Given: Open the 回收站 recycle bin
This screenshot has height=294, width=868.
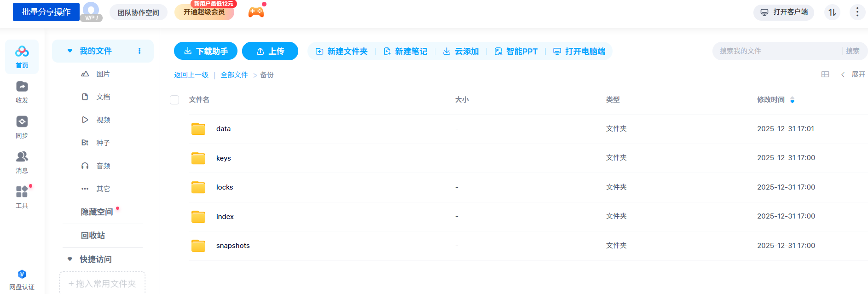Looking at the screenshot, I should pyautogui.click(x=93, y=236).
